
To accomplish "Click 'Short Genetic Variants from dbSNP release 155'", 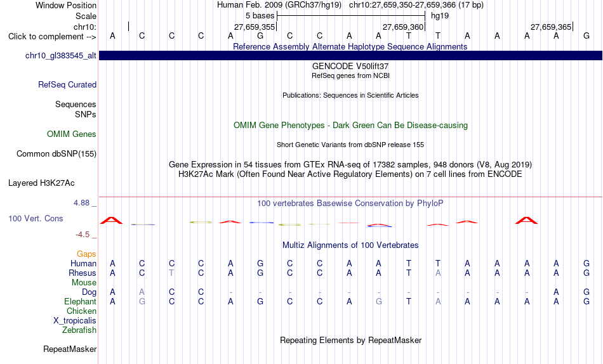I will click(x=350, y=145).
